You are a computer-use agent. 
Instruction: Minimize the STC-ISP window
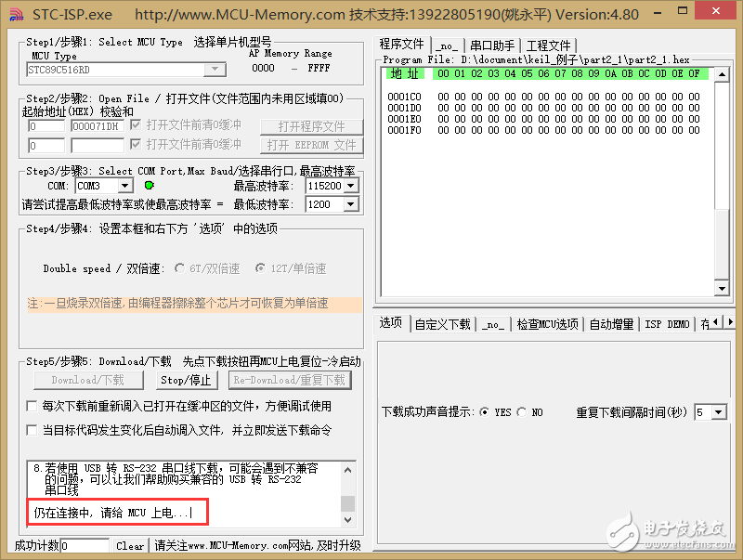click(x=658, y=12)
